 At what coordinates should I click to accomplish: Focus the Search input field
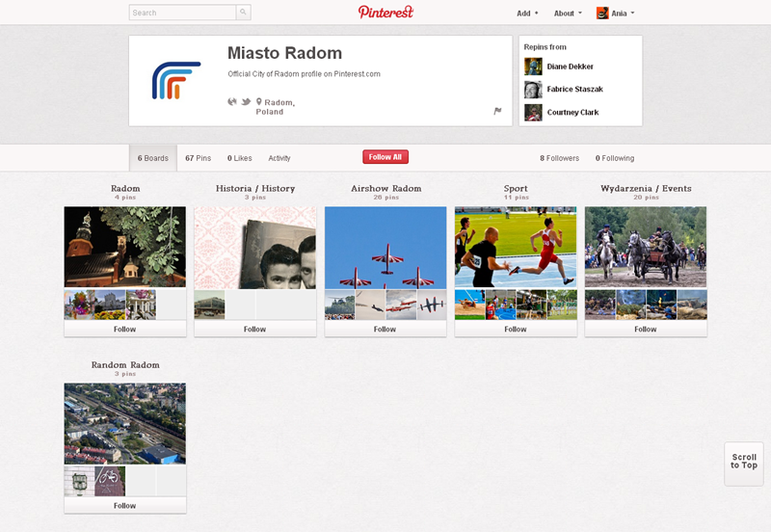[x=183, y=13]
